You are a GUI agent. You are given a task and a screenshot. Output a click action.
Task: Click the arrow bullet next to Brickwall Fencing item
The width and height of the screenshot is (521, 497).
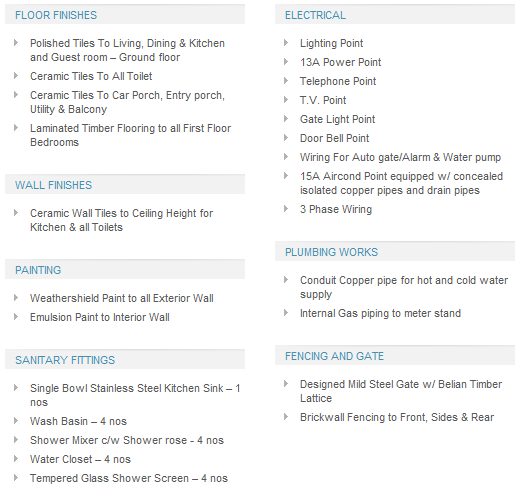pyautogui.click(x=286, y=417)
